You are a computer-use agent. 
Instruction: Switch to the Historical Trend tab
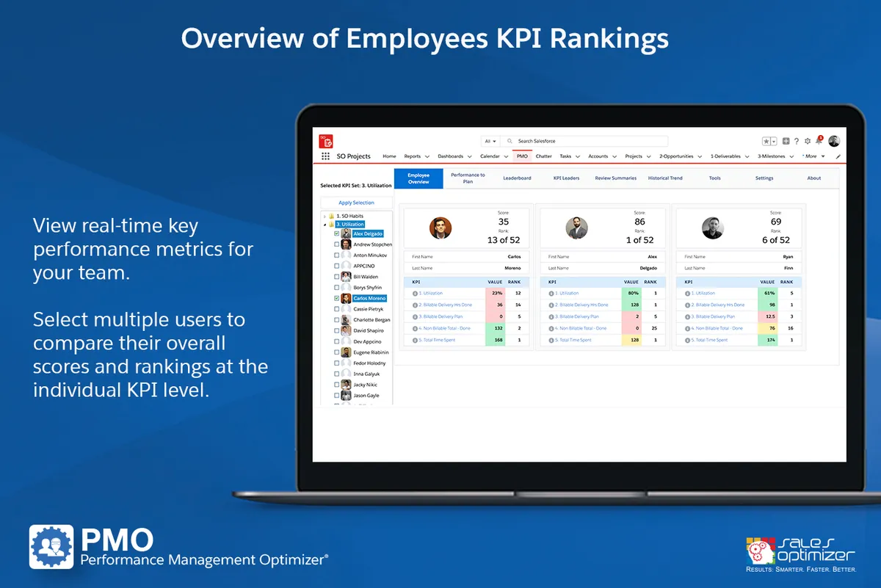665,178
